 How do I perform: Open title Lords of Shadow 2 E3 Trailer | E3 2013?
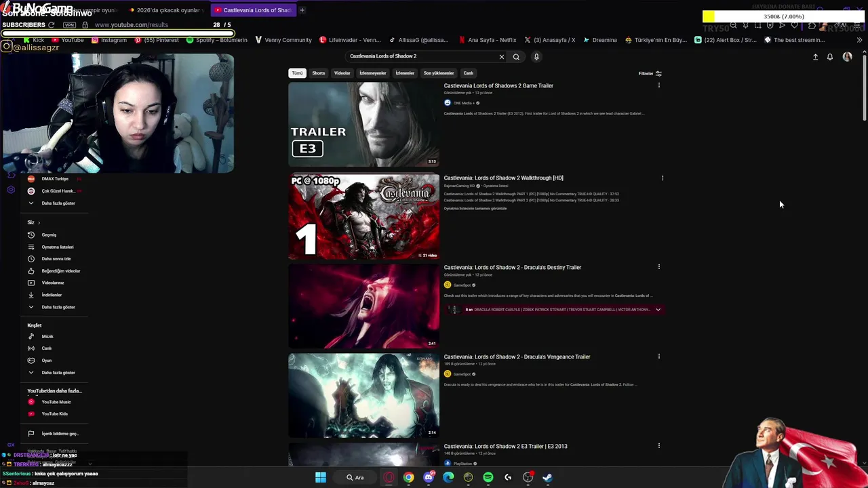tap(505, 447)
